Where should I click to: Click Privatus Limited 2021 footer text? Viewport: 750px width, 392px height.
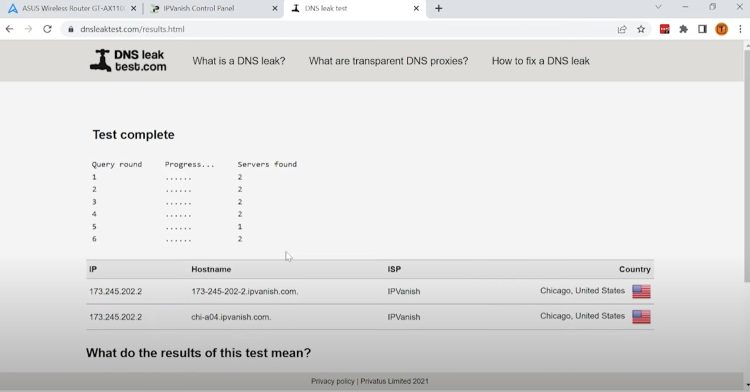click(395, 381)
